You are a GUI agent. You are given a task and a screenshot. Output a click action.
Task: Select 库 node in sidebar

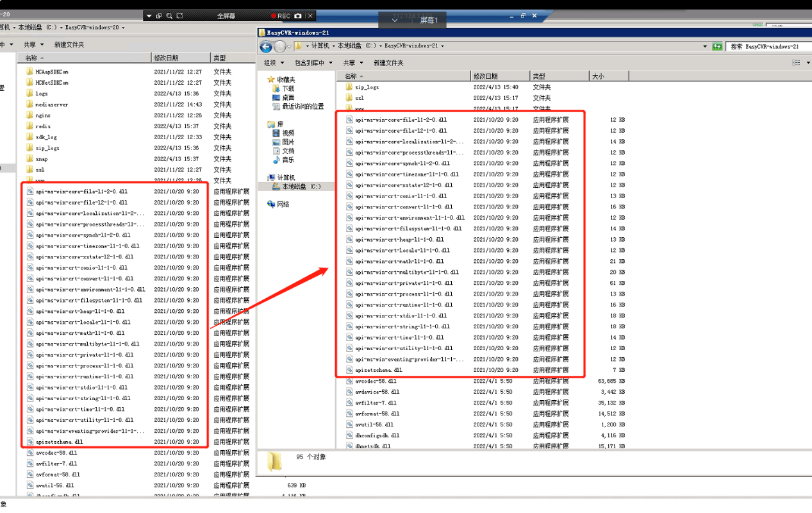click(276, 124)
